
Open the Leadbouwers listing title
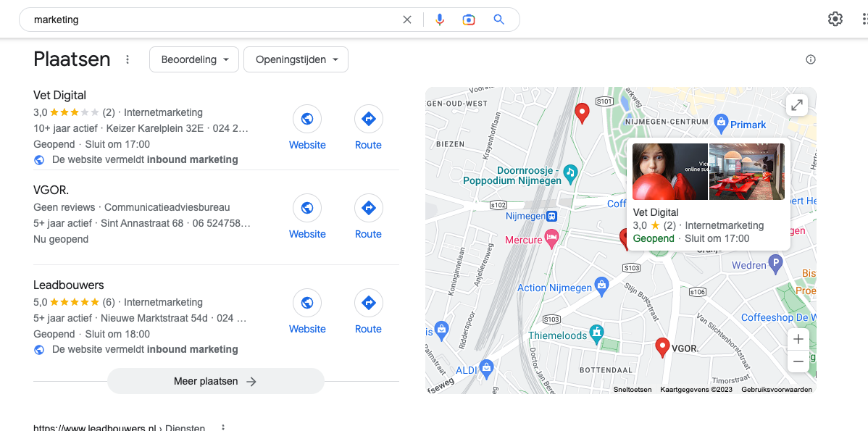tap(69, 285)
